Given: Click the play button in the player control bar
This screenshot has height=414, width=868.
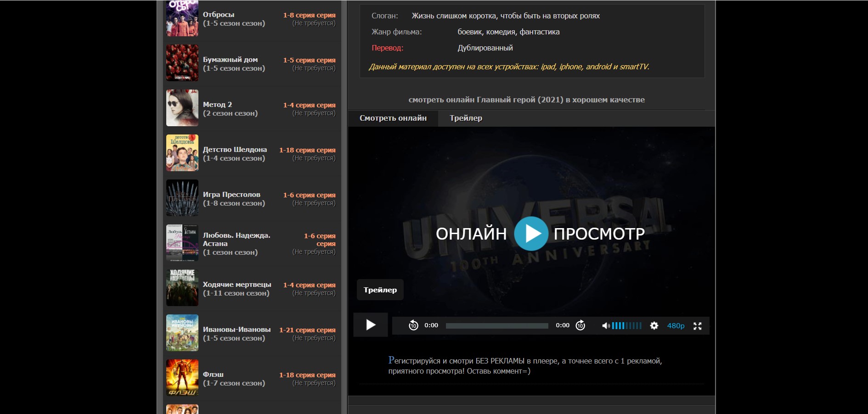Looking at the screenshot, I should click(x=371, y=325).
